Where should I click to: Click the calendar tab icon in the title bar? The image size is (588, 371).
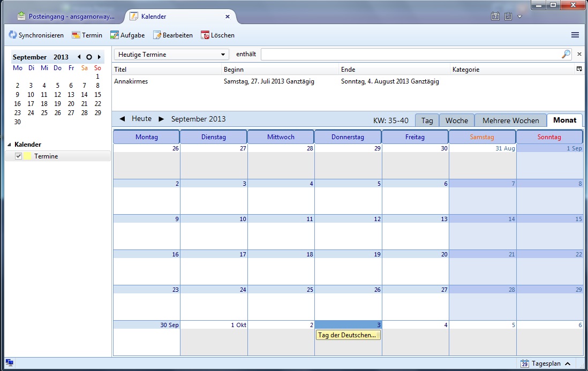tap(495, 17)
